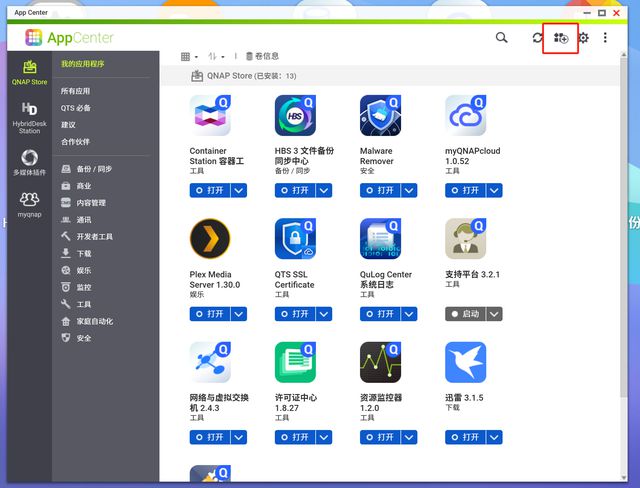Click QTS SSL Certificate icon
The image size is (640, 488).
295,239
